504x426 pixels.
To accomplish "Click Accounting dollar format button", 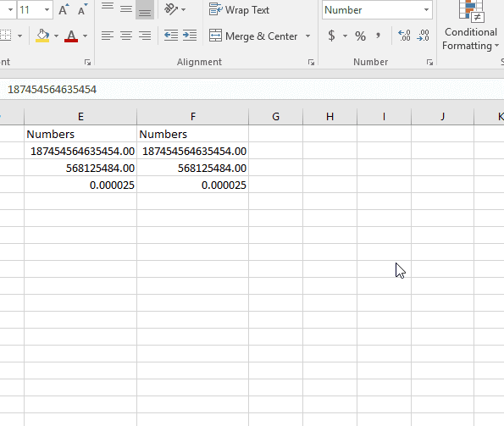I will (x=332, y=36).
